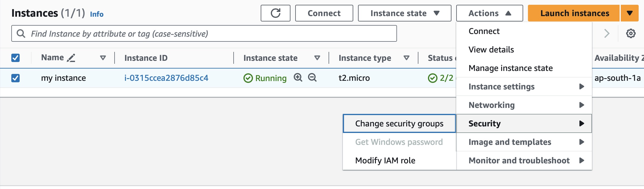Uncheck the 'my instance' row checkbox
This screenshot has width=644, height=189.
(x=15, y=78)
